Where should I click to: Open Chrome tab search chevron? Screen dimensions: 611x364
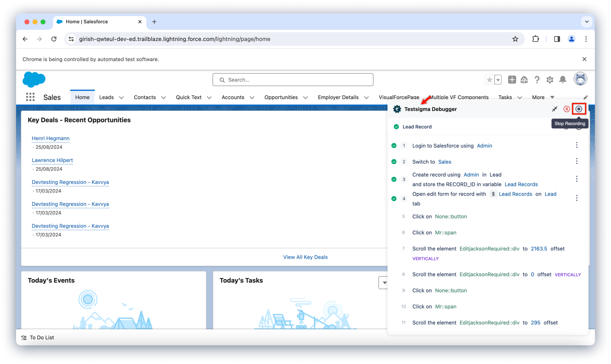click(587, 22)
